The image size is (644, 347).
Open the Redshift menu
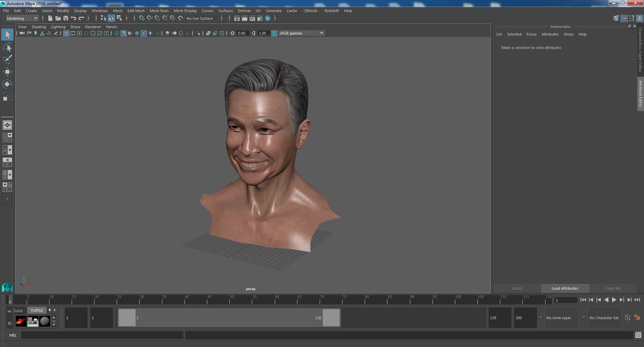tap(332, 11)
